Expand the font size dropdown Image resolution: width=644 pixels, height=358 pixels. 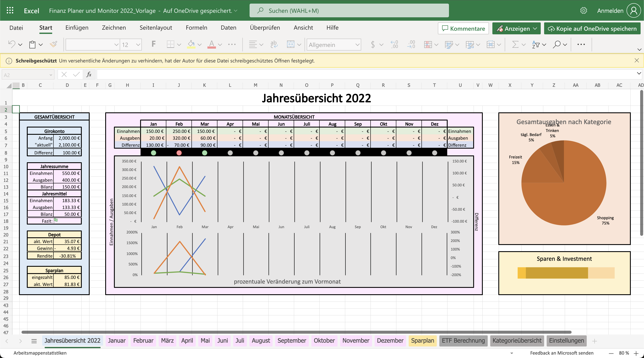(138, 44)
